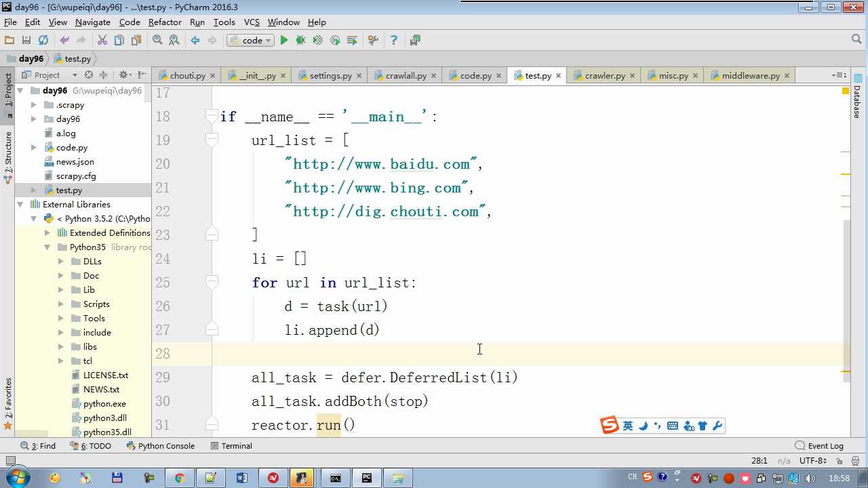Open the Event Log
This screenshot has height=488, width=868.
point(820,446)
